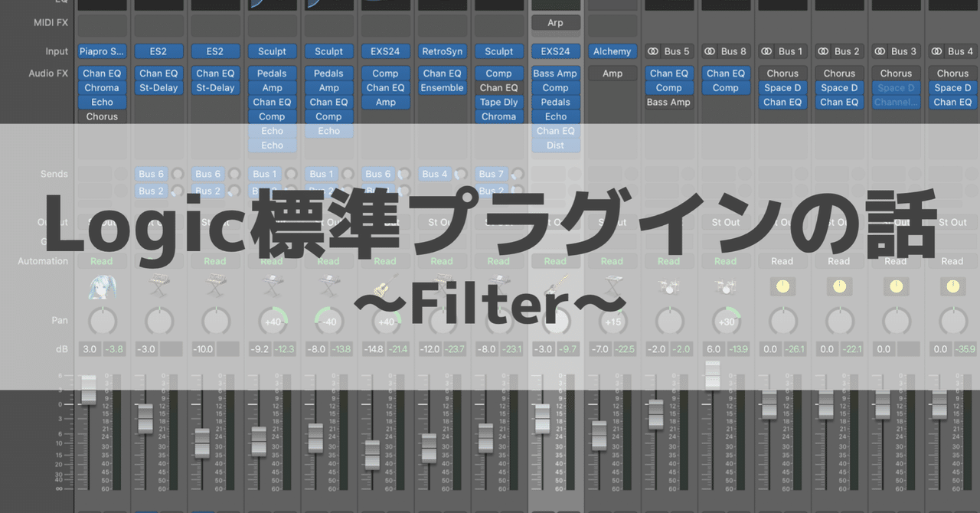The width and height of the screenshot is (980, 513).
Task: Open the RetroSyn instrument plugin
Action: tap(442, 51)
